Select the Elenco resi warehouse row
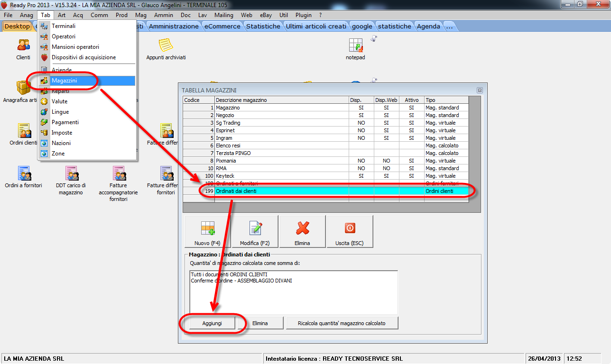Screen dimensions: 611x364 (x=326, y=146)
